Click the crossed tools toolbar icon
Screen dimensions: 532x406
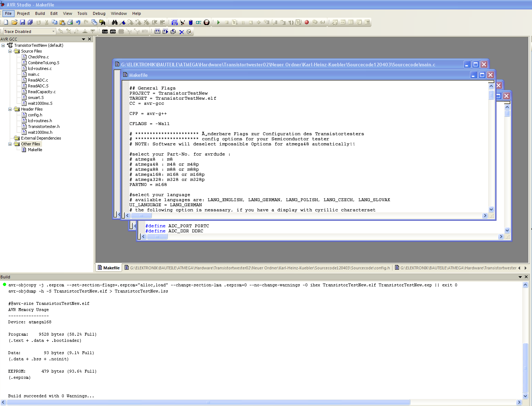[182, 22]
